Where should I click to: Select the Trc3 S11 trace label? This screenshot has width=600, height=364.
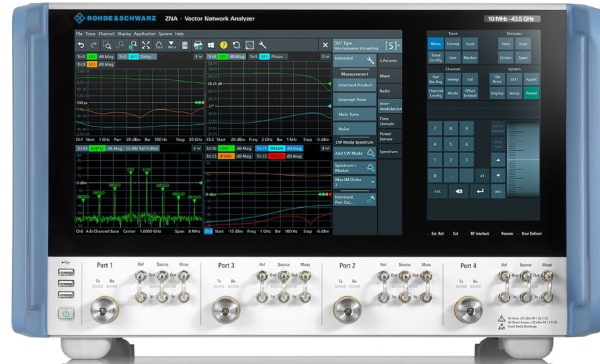click(95, 64)
